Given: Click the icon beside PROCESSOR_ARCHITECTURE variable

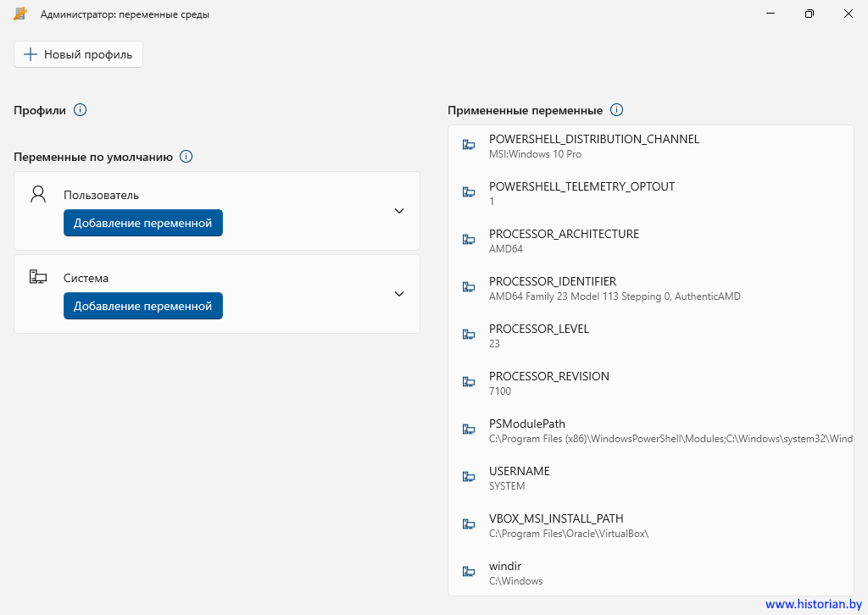Looking at the screenshot, I should click(x=468, y=240).
